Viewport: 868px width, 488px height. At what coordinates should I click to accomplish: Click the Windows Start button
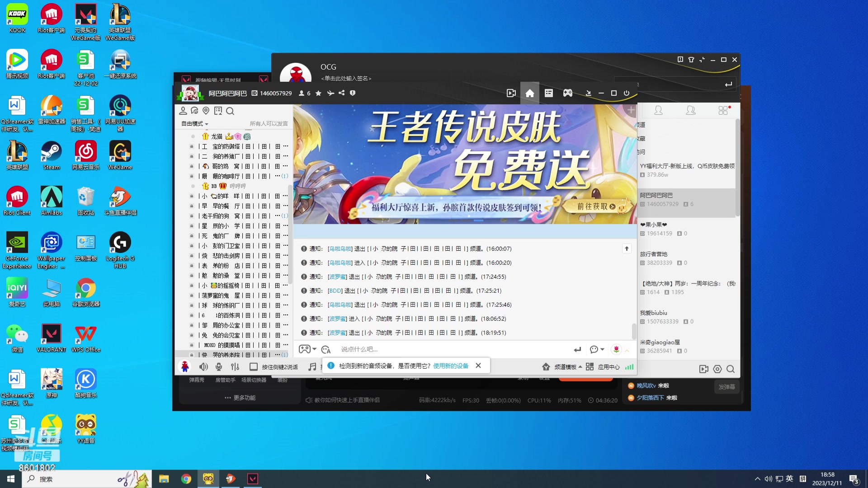(x=11, y=479)
